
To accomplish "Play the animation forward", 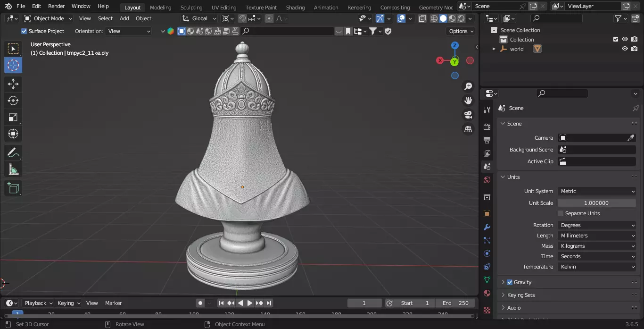I will [x=250, y=303].
